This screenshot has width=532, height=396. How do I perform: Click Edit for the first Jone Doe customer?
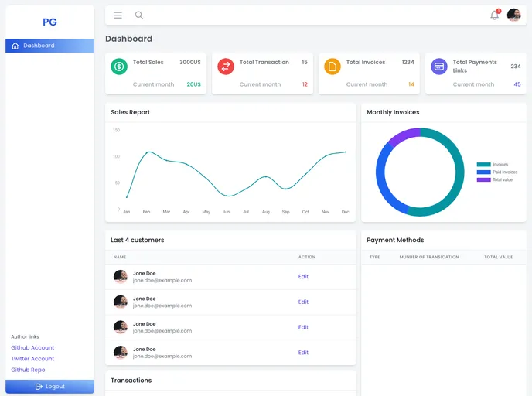pos(303,276)
